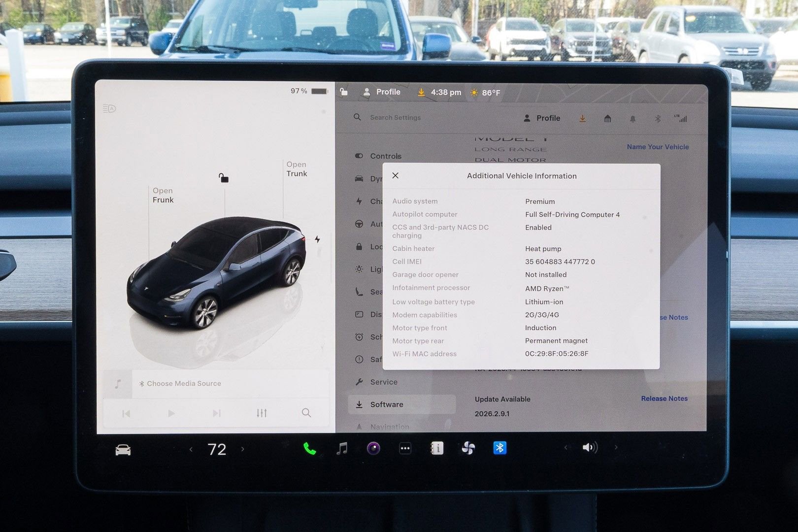This screenshot has height=532, width=798.
Task: Toggle auto high-beam headlight icon
Action: click(x=109, y=108)
